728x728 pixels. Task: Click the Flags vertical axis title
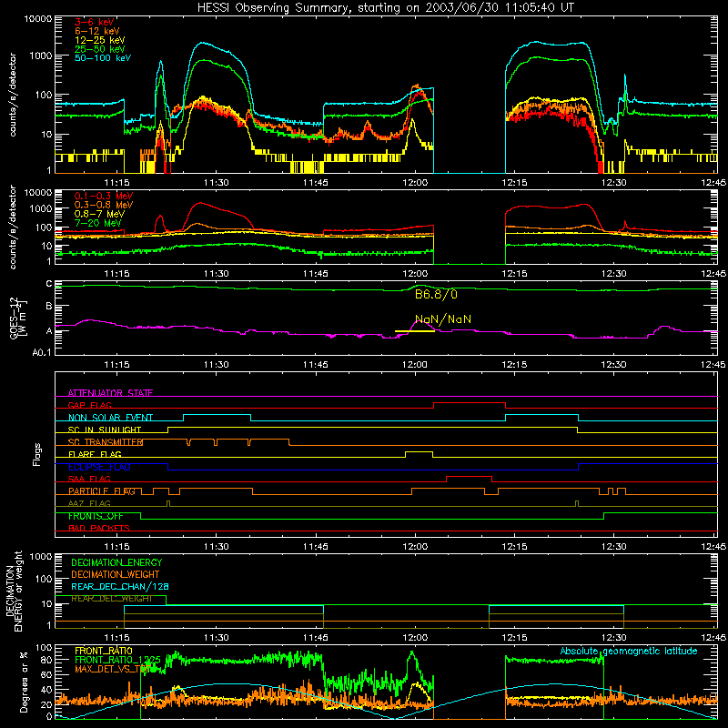(x=37, y=454)
